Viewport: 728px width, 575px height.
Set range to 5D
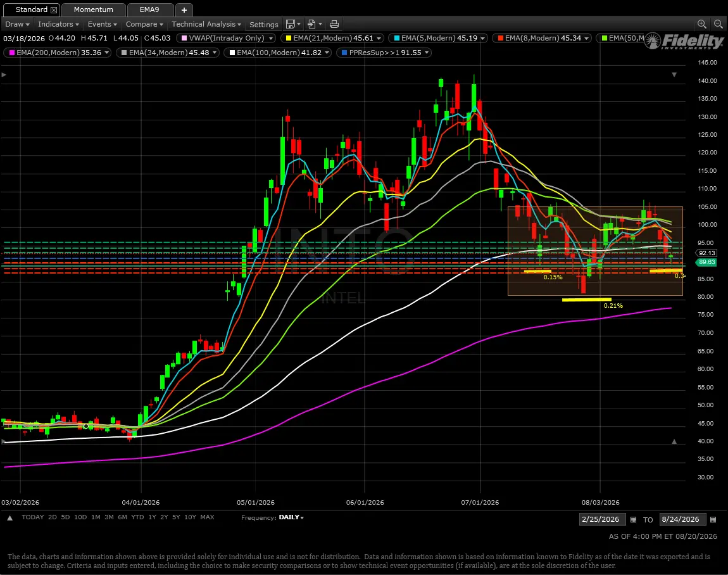[65, 517]
